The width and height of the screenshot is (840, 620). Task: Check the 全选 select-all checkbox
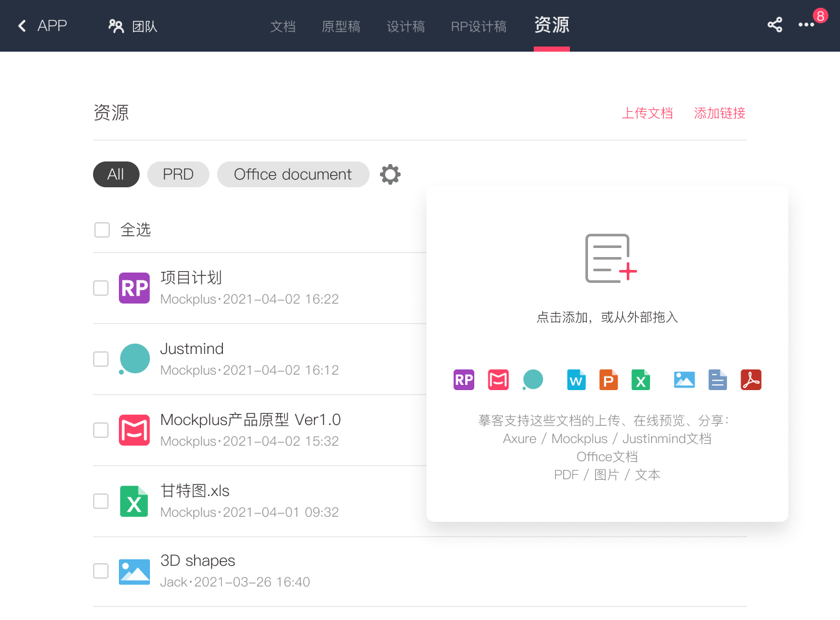point(102,229)
